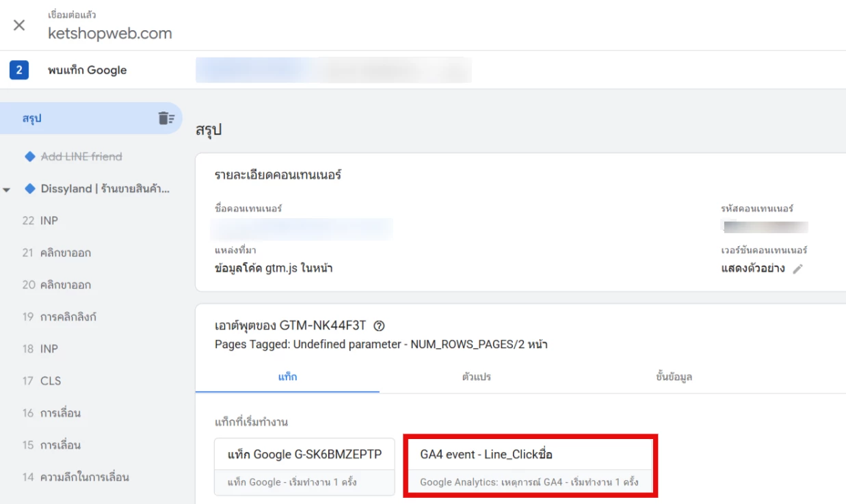Viewport: 846px width, 504px height.
Task: Select event 19 การคลิกลิงก์
Action: click(x=59, y=317)
